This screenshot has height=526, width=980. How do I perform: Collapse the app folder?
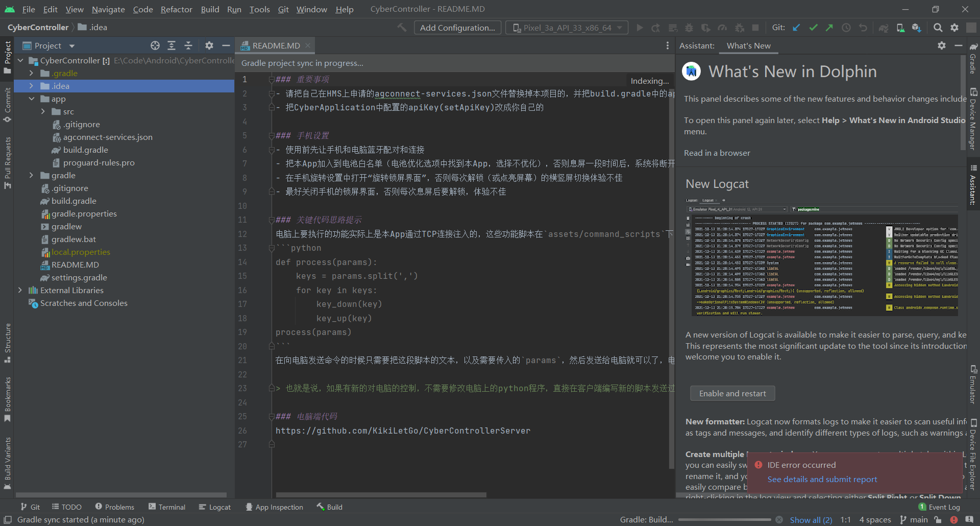[32, 99]
